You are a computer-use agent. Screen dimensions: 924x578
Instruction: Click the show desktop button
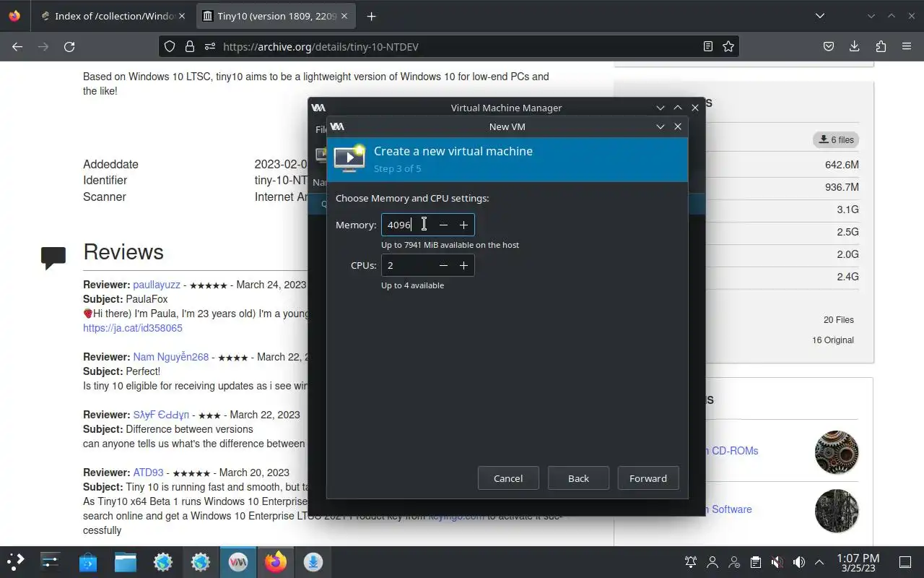pos(905,562)
